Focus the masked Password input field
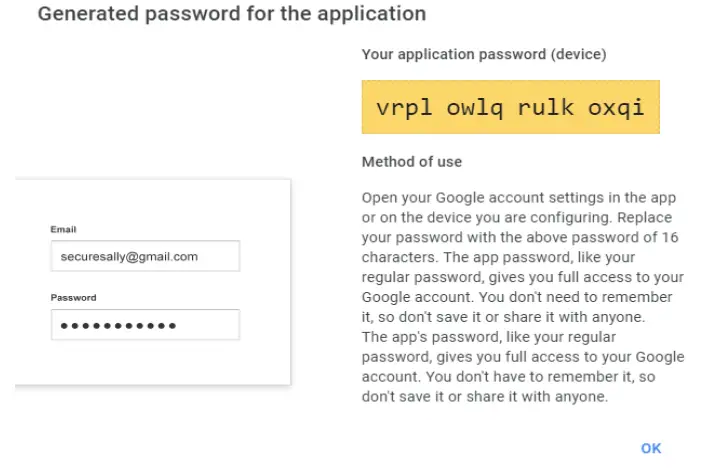The image size is (708, 468). coord(144,325)
